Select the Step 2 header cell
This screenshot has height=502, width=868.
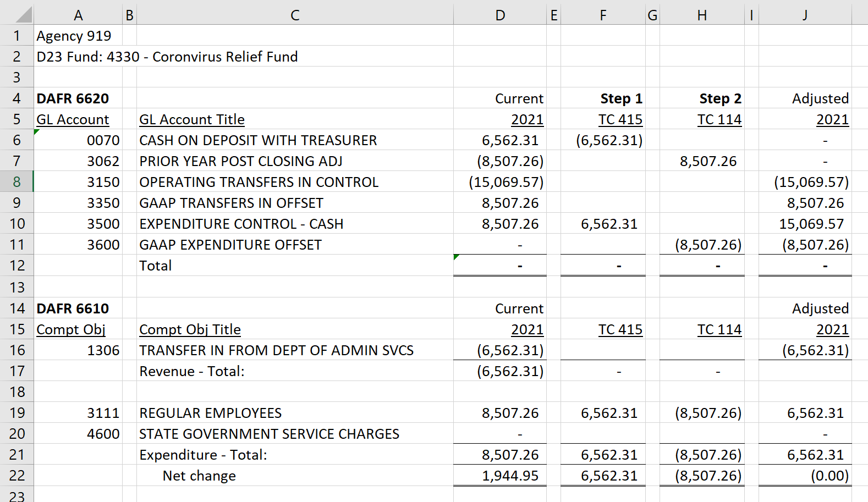tap(719, 98)
